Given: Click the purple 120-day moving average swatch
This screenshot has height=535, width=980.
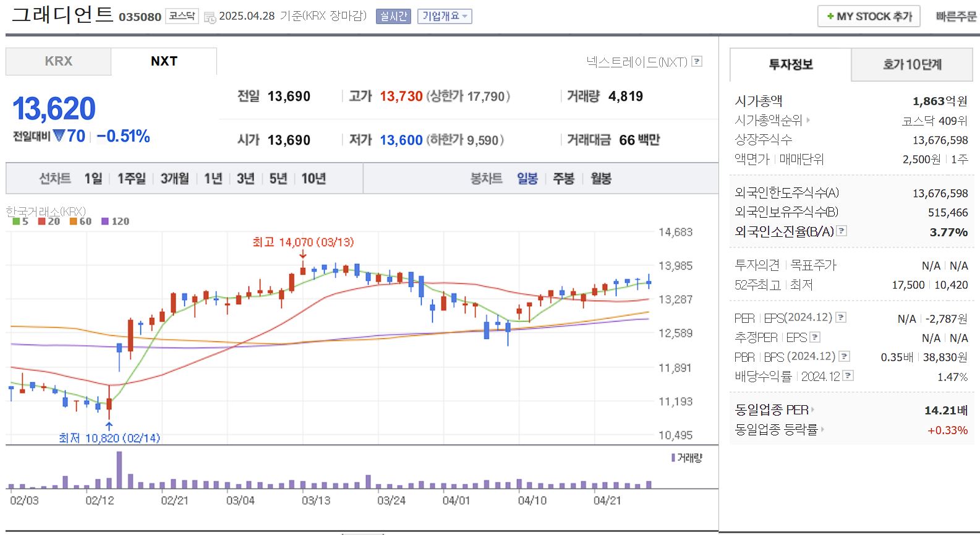Looking at the screenshot, I should tap(104, 221).
